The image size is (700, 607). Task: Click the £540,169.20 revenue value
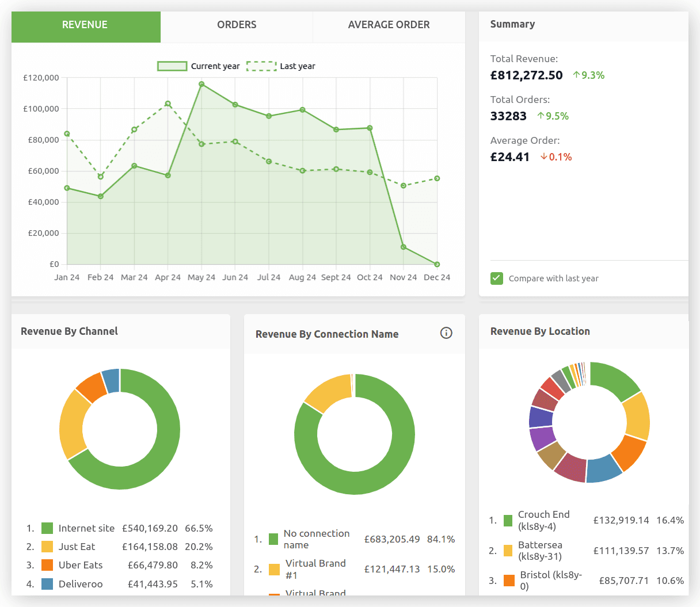[x=150, y=528]
